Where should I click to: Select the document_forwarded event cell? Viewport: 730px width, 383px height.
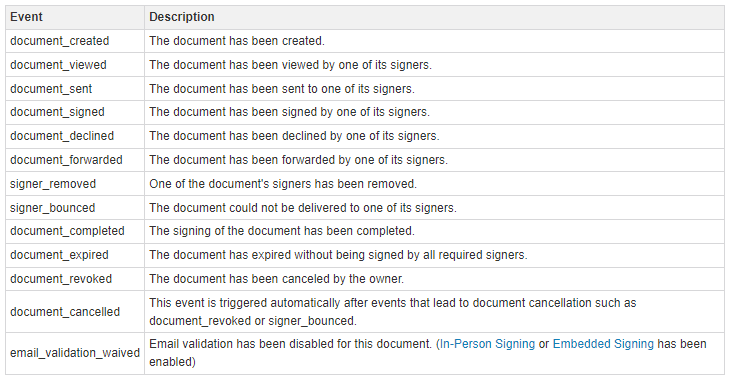(x=75, y=160)
